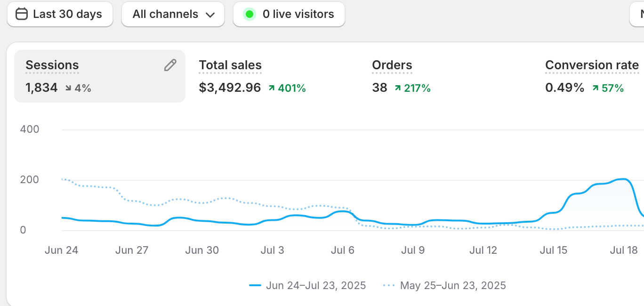Switch to the Total sales metric
This screenshot has height=306, width=644.
pyautogui.click(x=230, y=65)
